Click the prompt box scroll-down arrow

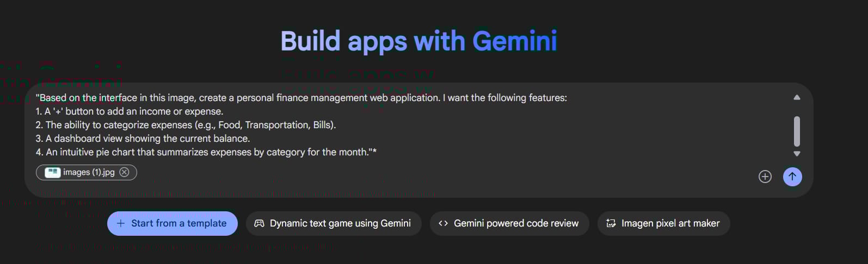(x=797, y=154)
